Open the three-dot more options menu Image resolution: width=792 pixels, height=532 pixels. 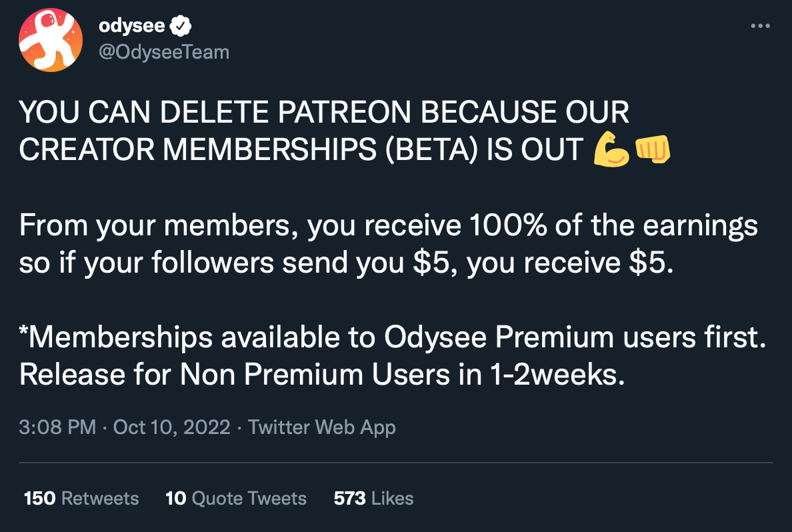click(x=760, y=26)
